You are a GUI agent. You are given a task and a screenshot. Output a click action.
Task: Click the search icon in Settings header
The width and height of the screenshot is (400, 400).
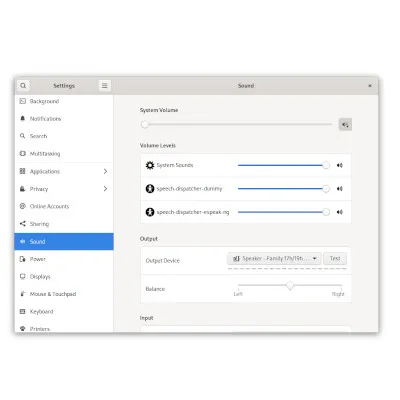[23, 86]
